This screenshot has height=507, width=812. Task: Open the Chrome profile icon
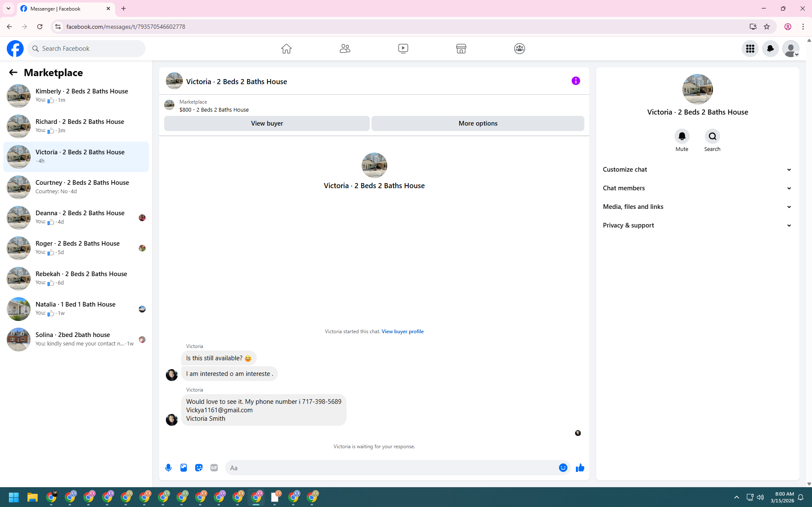coord(788,27)
